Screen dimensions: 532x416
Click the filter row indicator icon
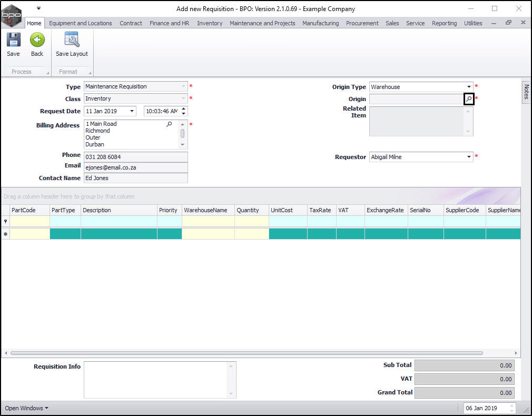(x=5, y=221)
